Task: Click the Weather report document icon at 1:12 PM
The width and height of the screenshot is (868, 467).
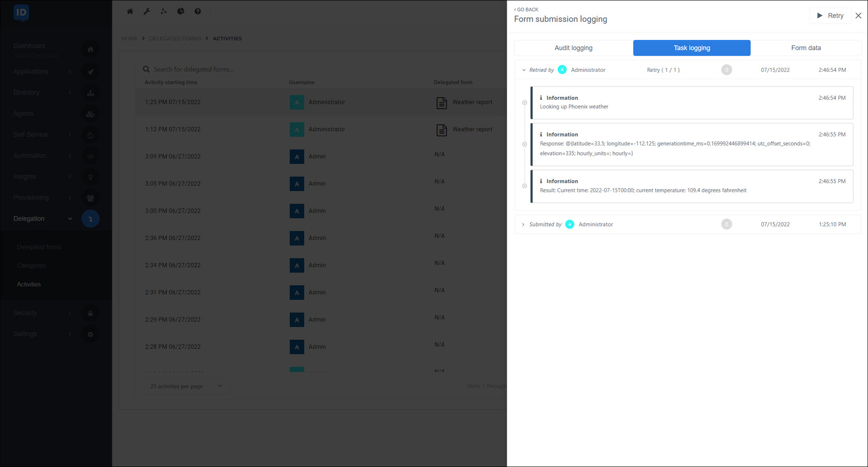Action: (442, 130)
